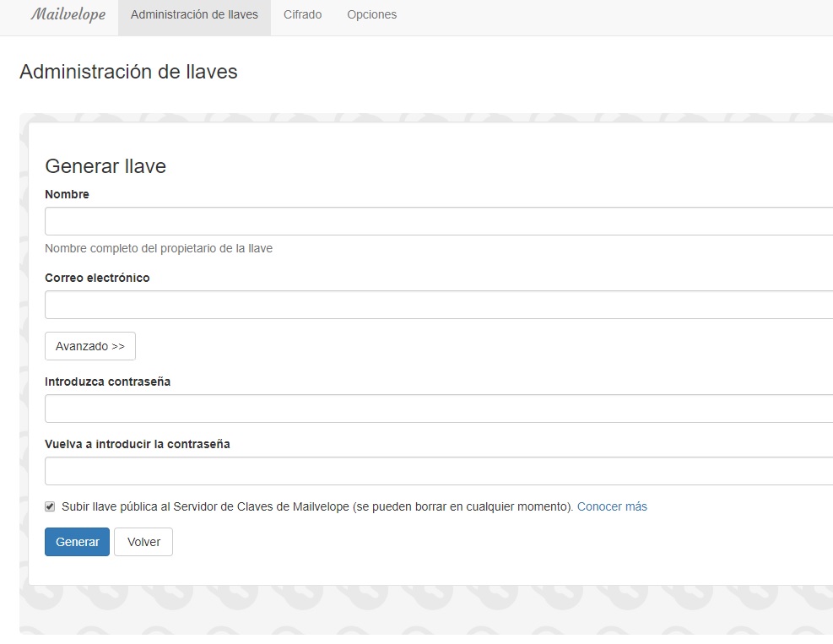The width and height of the screenshot is (833, 644).
Task: Click the Correo electrónico field
Action: click(338, 304)
